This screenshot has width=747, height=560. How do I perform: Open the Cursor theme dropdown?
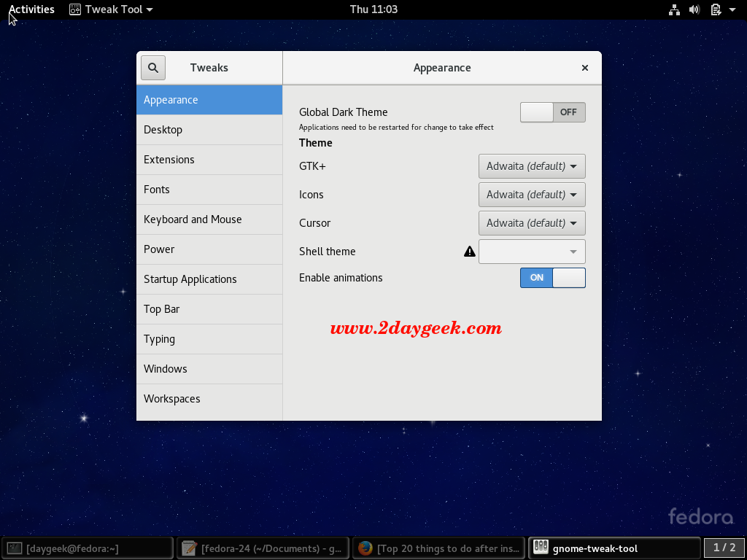[532, 223]
